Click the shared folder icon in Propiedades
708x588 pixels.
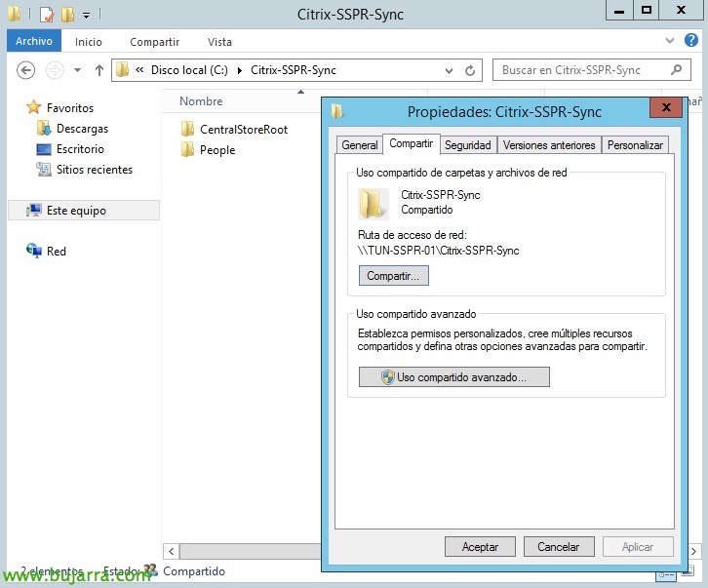(373, 204)
